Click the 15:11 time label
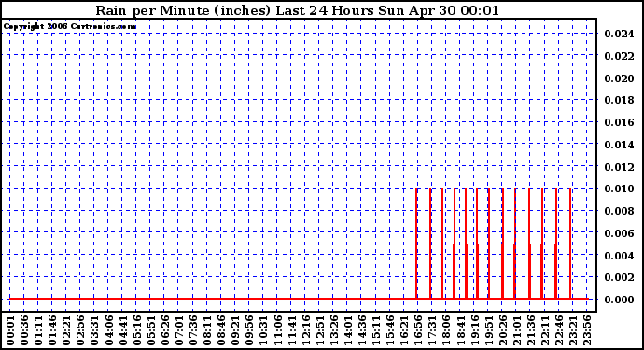Image resolution: width=644 pixels, height=350 pixels. [376, 330]
